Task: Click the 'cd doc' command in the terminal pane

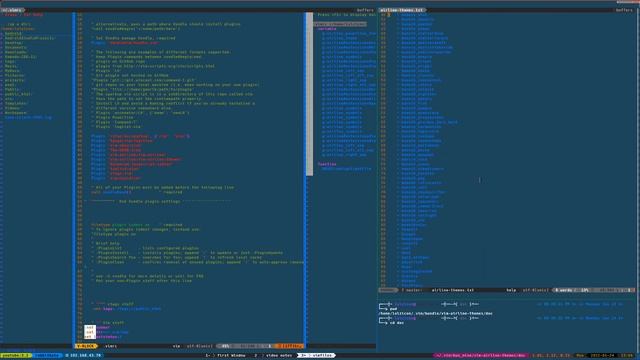Action: pyautogui.click(x=397, y=323)
